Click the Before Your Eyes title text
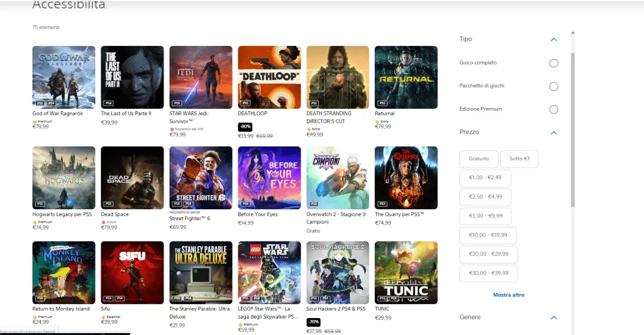This screenshot has width=644, height=335. [x=258, y=214]
